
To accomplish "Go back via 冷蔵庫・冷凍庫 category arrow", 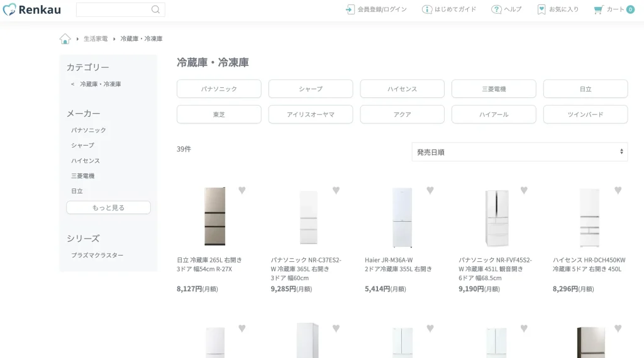I will [73, 84].
